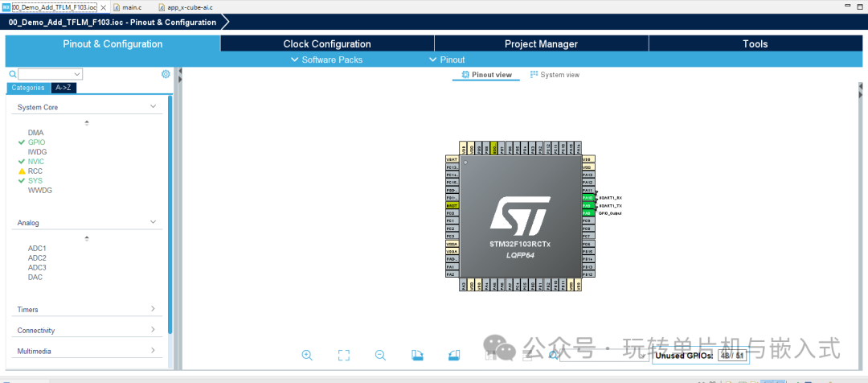This screenshot has height=383, width=868.
Task: Click the VBAT pin on the chip
Action: click(452, 159)
